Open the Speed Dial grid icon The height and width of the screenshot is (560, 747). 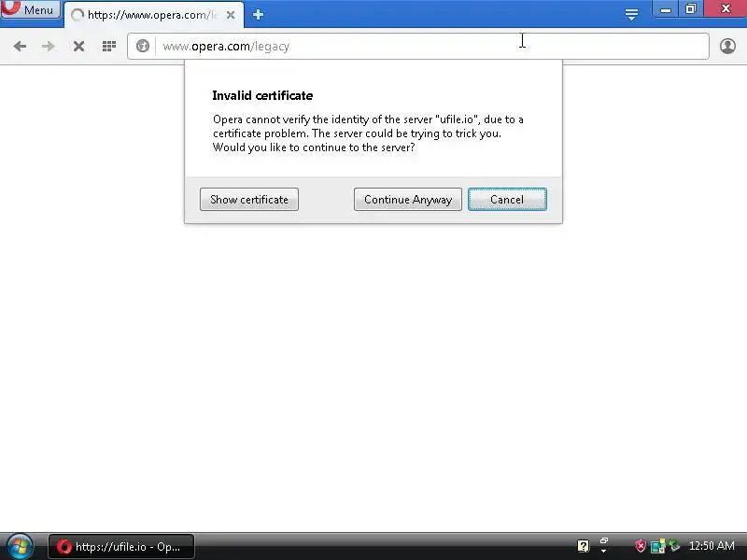coord(109,46)
